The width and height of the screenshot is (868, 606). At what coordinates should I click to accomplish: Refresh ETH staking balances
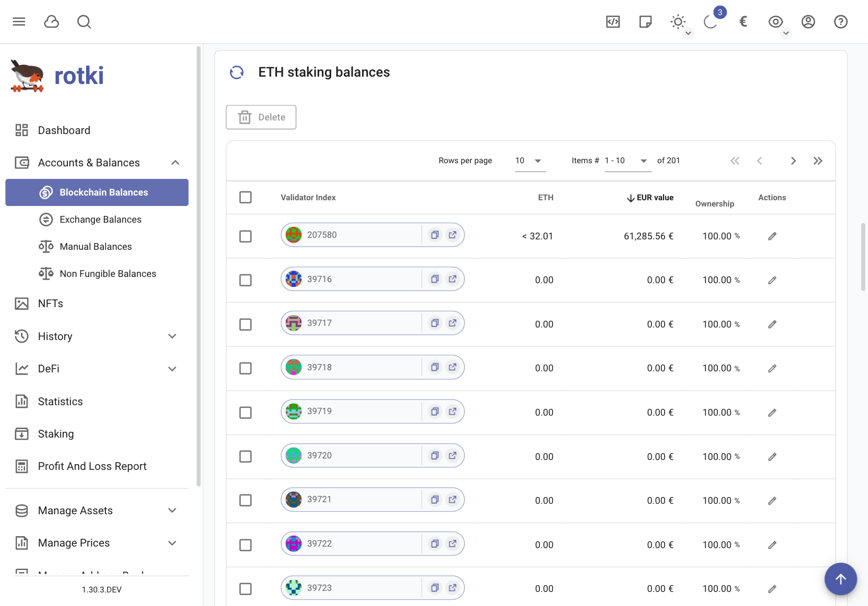click(x=237, y=72)
